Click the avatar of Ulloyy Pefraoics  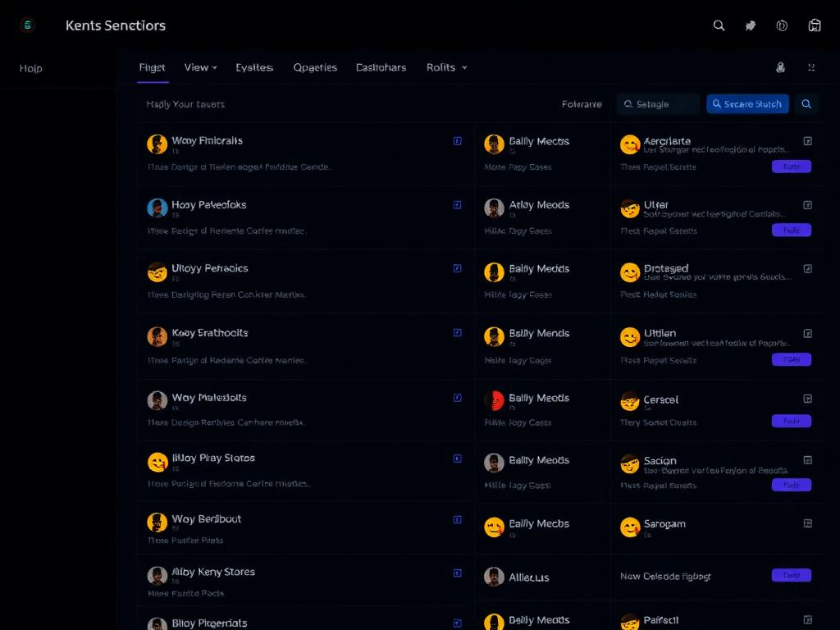tap(157, 272)
